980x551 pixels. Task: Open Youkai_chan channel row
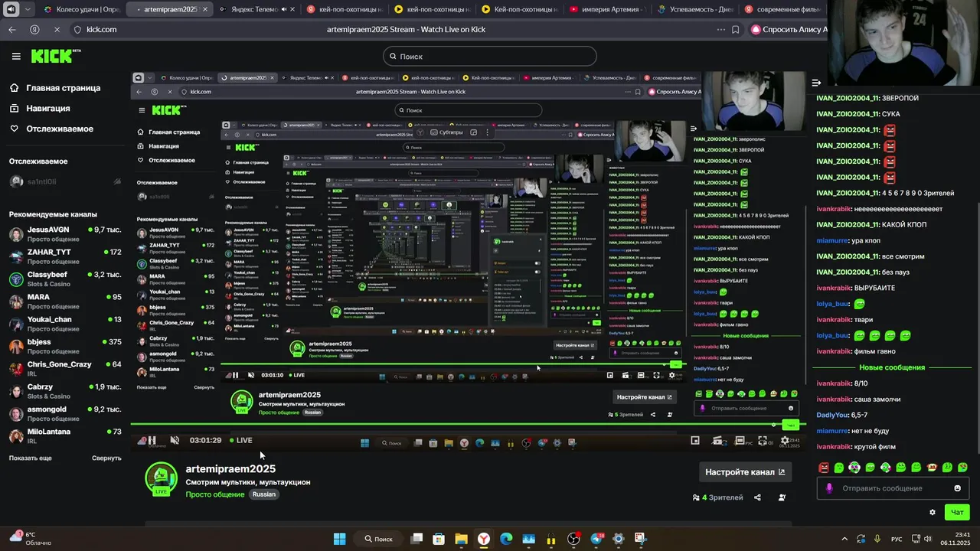tap(65, 324)
